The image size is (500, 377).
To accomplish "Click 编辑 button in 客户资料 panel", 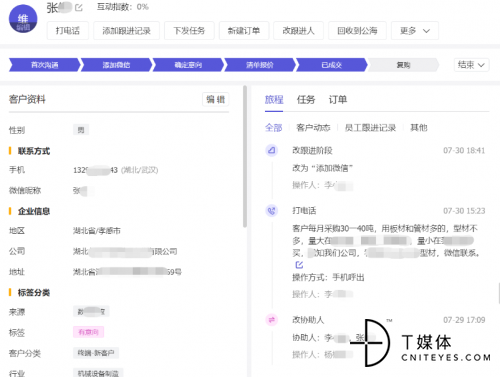I will click(x=216, y=99).
